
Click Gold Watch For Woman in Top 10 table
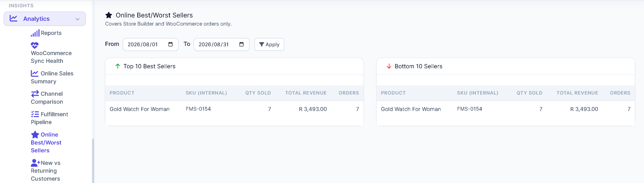click(x=140, y=109)
